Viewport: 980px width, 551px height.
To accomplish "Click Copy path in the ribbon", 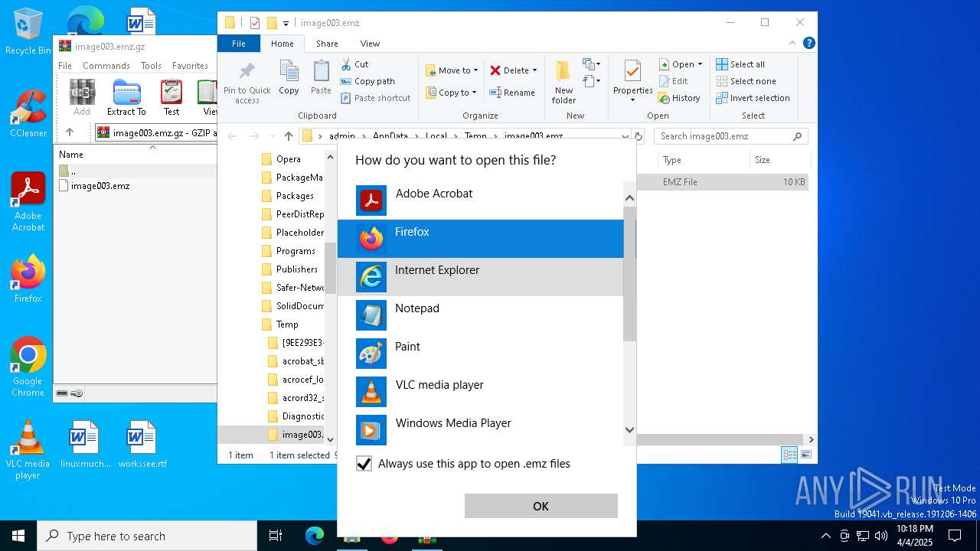I will coord(367,81).
